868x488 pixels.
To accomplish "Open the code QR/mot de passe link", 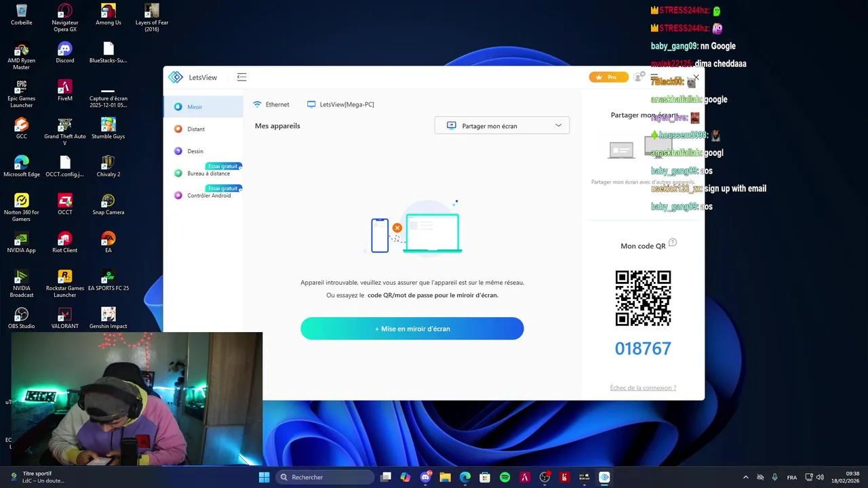I will [433, 296].
